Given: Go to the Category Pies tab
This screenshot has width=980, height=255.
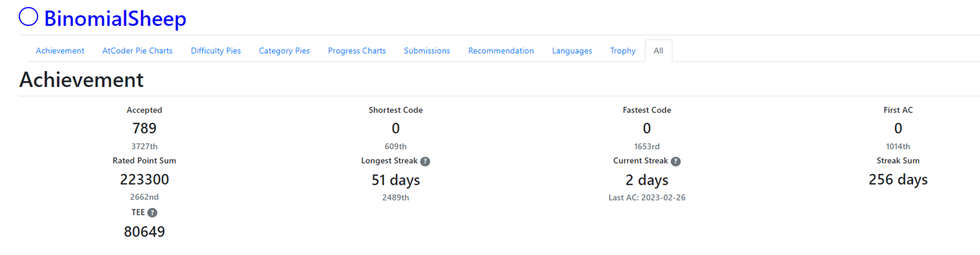Looking at the screenshot, I should coord(284,51).
